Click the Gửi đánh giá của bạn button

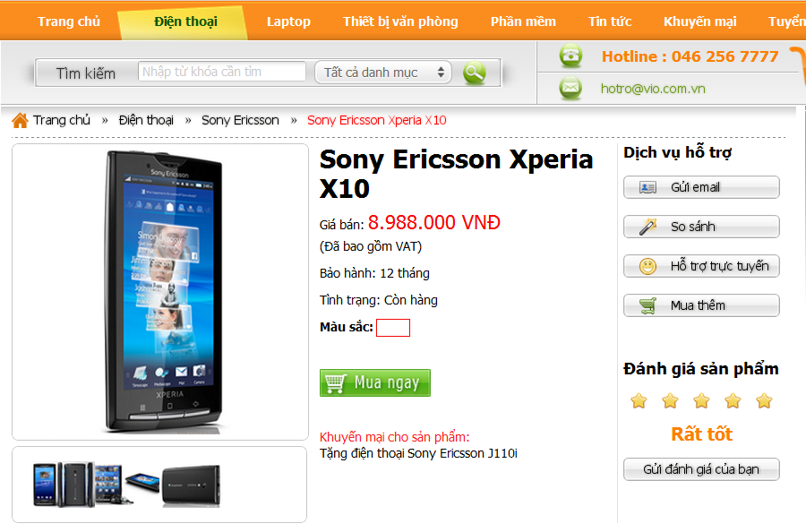[x=701, y=469]
